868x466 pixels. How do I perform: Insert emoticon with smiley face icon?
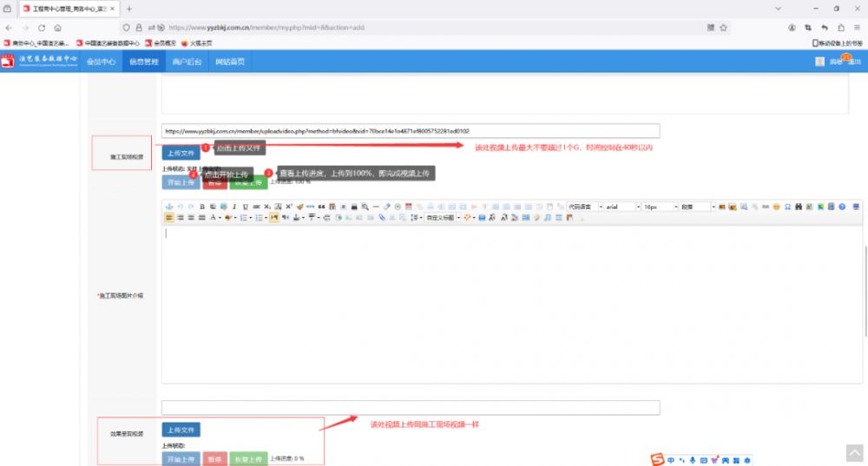[x=777, y=207]
